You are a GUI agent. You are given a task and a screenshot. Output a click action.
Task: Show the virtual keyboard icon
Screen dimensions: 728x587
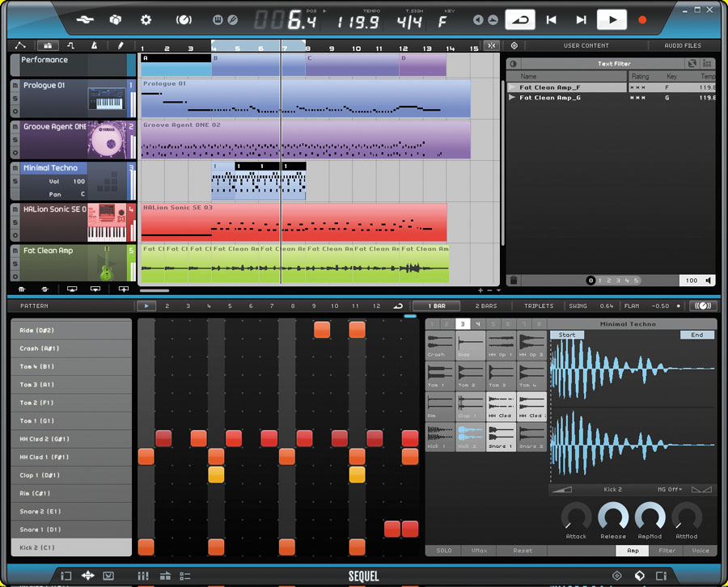[x=218, y=19]
